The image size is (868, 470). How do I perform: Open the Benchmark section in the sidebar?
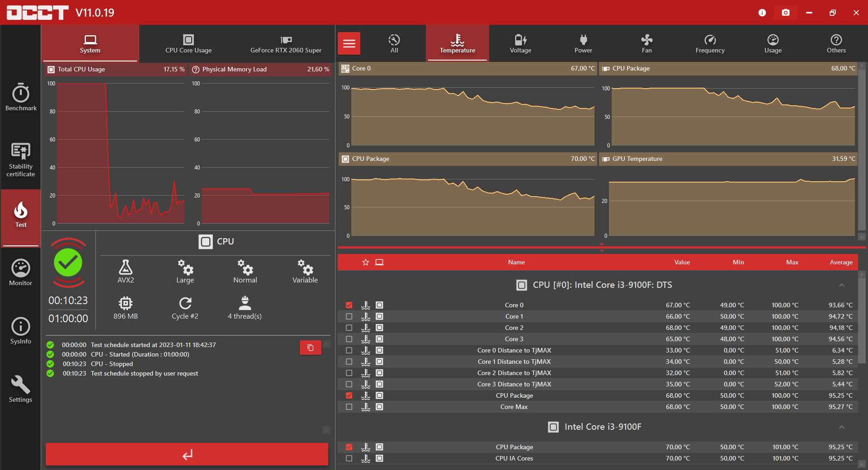21,97
